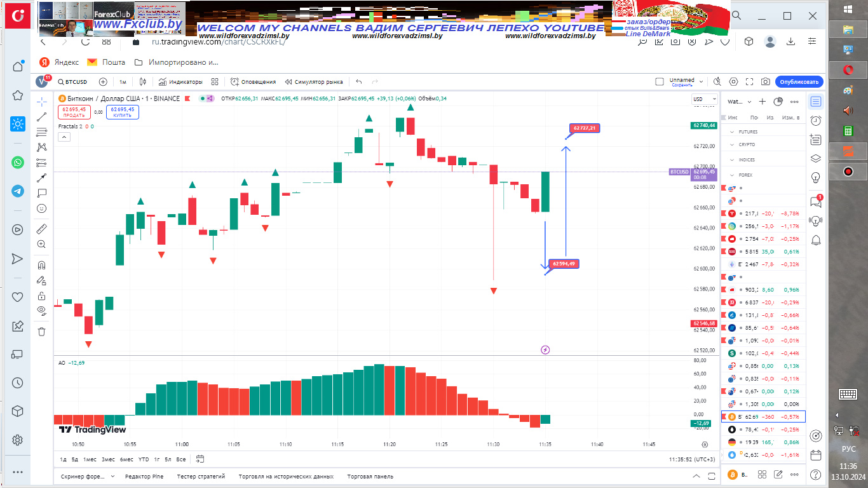Open the notifications bell panel
Viewport: 868px width, 488px height.
point(816,240)
